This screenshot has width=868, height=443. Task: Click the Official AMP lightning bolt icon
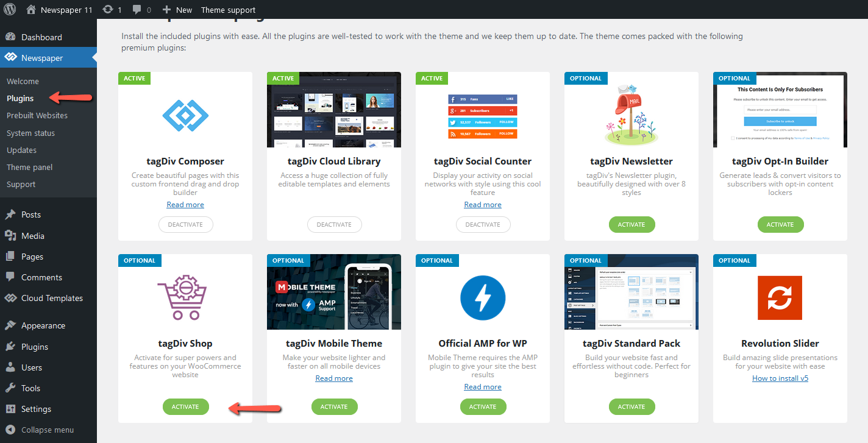tap(483, 298)
